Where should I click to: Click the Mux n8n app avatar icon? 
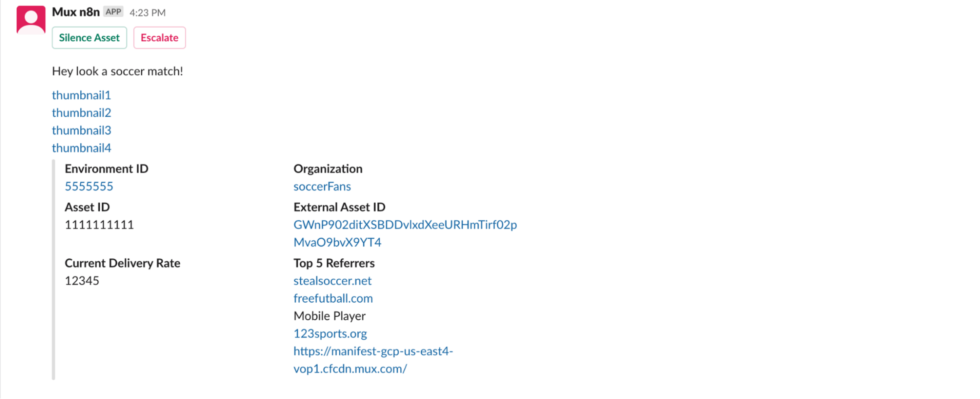[x=31, y=20]
